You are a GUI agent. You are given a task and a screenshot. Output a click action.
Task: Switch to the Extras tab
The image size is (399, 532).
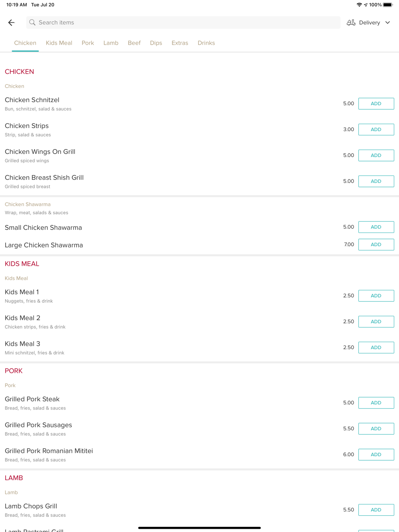[x=180, y=43]
